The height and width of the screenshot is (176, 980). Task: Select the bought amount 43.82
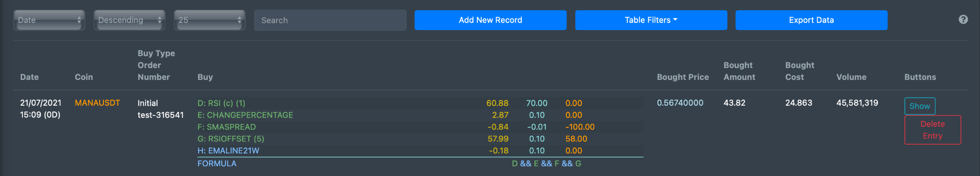pyautogui.click(x=735, y=103)
